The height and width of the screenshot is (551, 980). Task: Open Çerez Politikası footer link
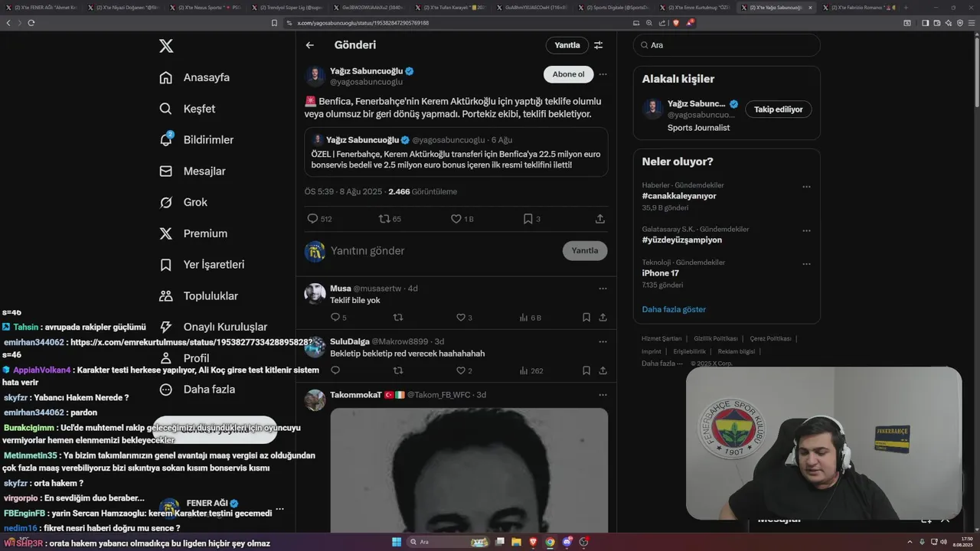click(771, 338)
